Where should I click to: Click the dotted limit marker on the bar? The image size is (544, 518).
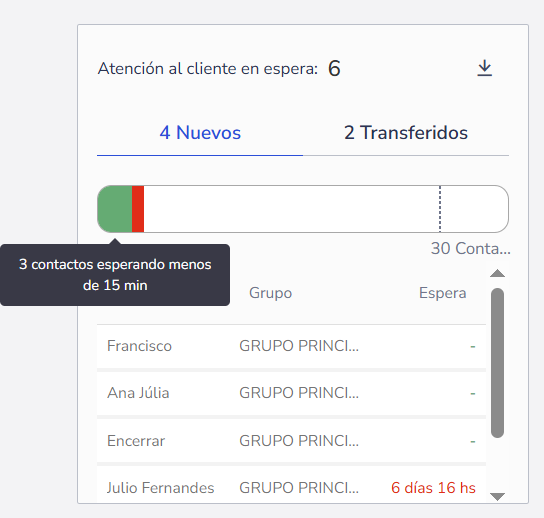[440, 209]
